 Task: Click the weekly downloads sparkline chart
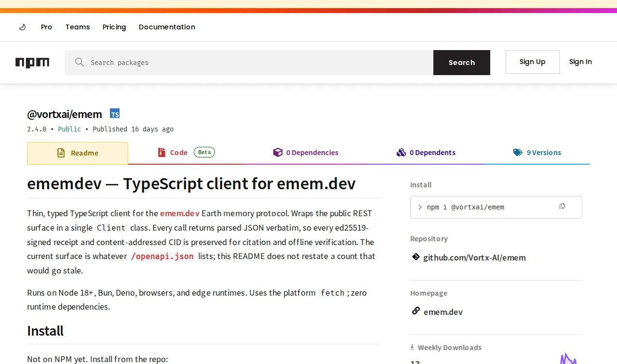coord(569,359)
